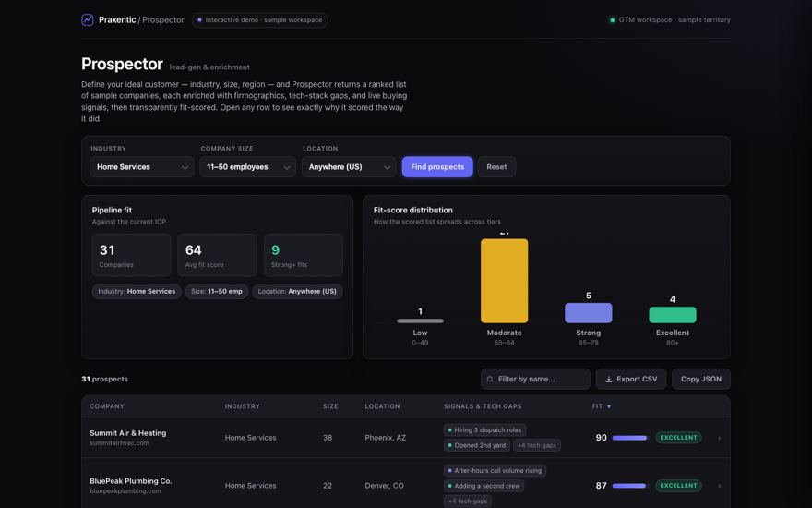Click the green GTM workspace status dot

(x=612, y=20)
